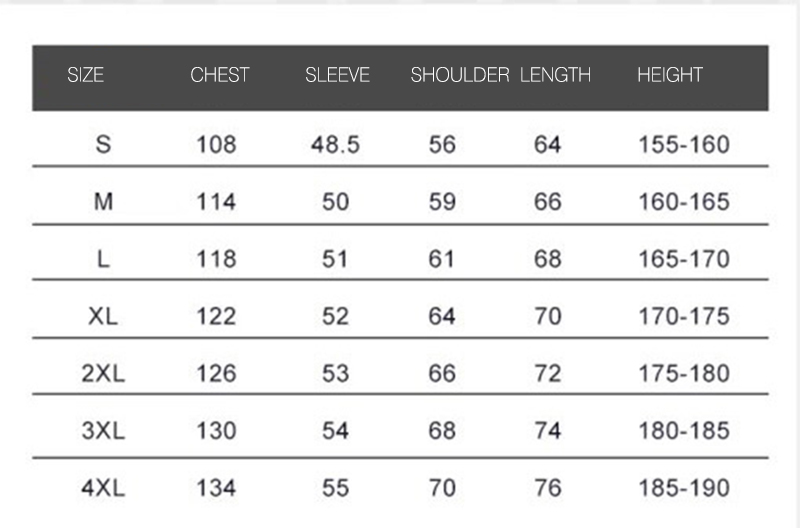Click the CHEST column header

pos(220,75)
